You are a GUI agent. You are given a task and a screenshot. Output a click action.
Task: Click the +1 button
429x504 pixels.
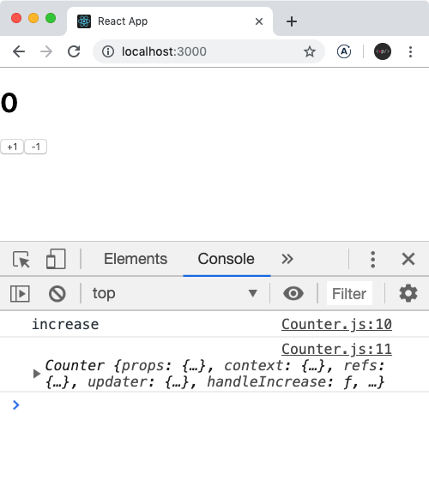[x=12, y=147]
